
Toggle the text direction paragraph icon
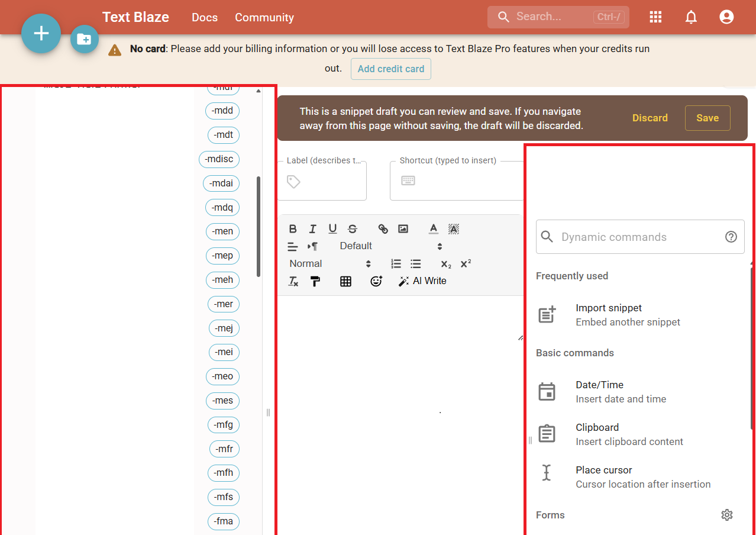[312, 246]
